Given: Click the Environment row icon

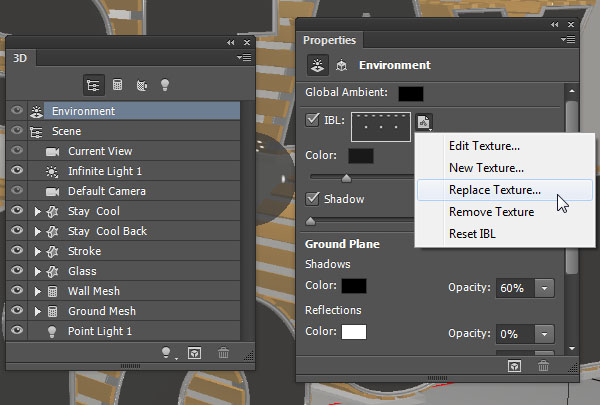Looking at the screenshot, I should [36, 111].
